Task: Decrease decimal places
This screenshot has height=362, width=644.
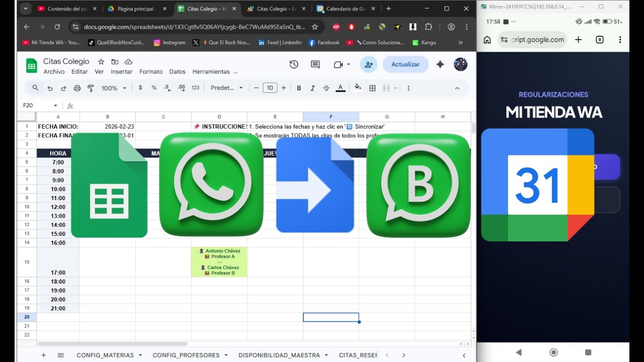Action: (x=168, y=87)
